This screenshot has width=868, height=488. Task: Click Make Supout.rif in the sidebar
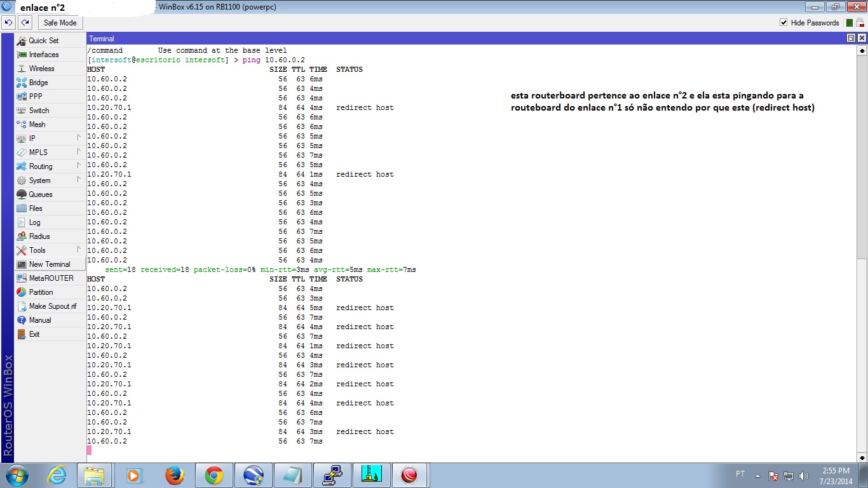click(50, 306)
